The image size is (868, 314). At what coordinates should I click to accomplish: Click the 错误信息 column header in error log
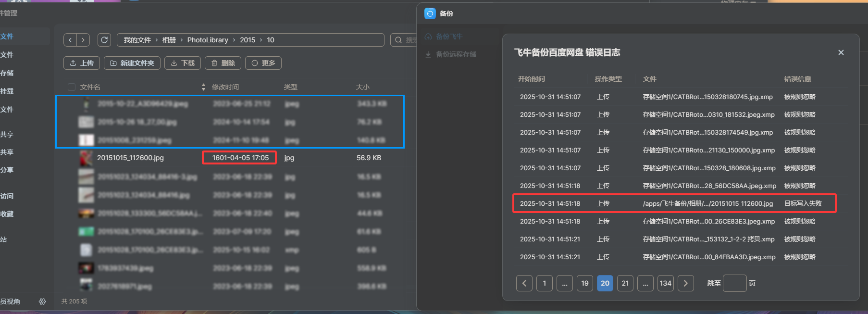798,79
